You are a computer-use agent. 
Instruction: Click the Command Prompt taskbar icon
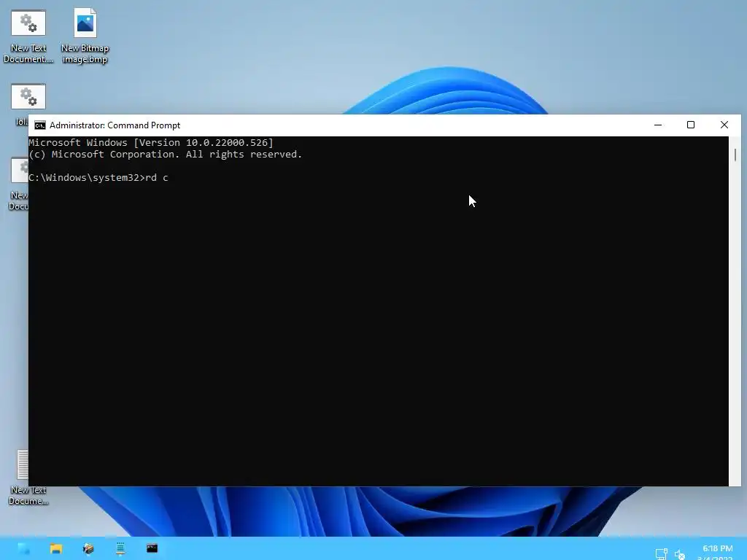tap(152, 548)
